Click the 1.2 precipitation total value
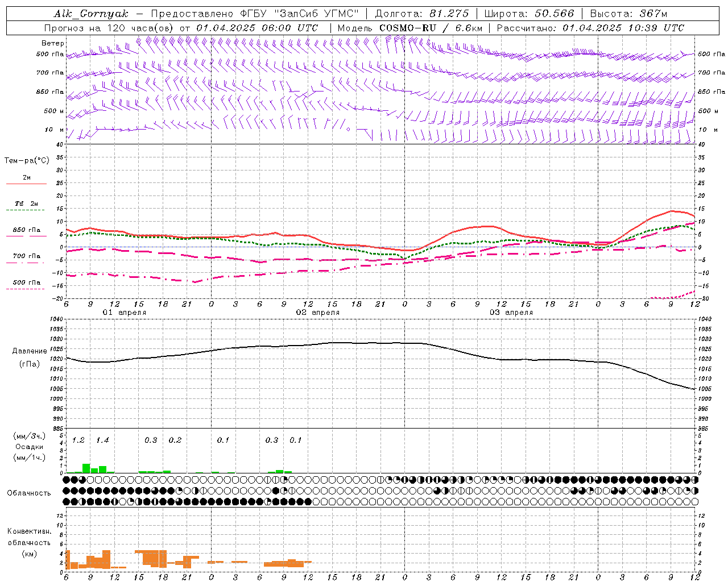Screen dimensions: 728x582 pyautogui.click(x=78, y=440)
